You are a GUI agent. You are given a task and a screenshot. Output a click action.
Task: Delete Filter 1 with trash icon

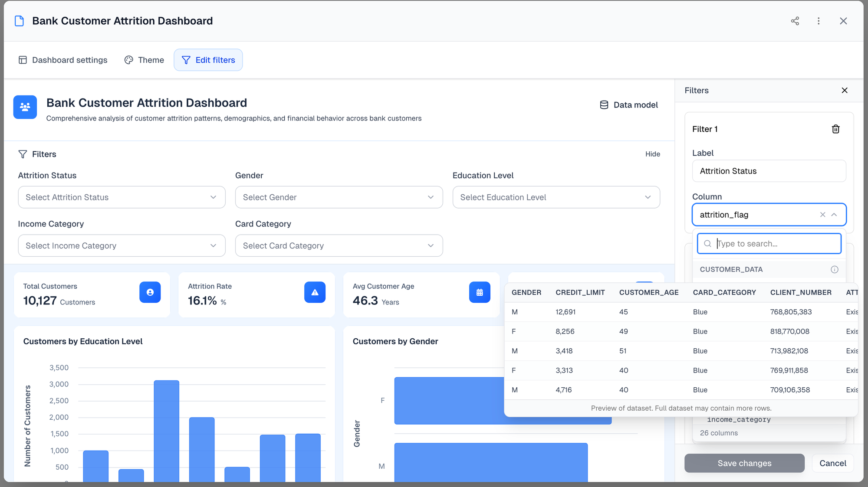click(x=835, y=129)
